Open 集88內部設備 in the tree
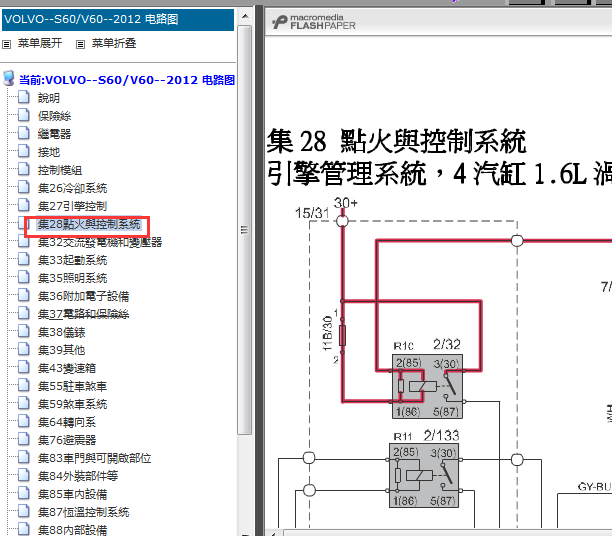 (x=72, y=530)
